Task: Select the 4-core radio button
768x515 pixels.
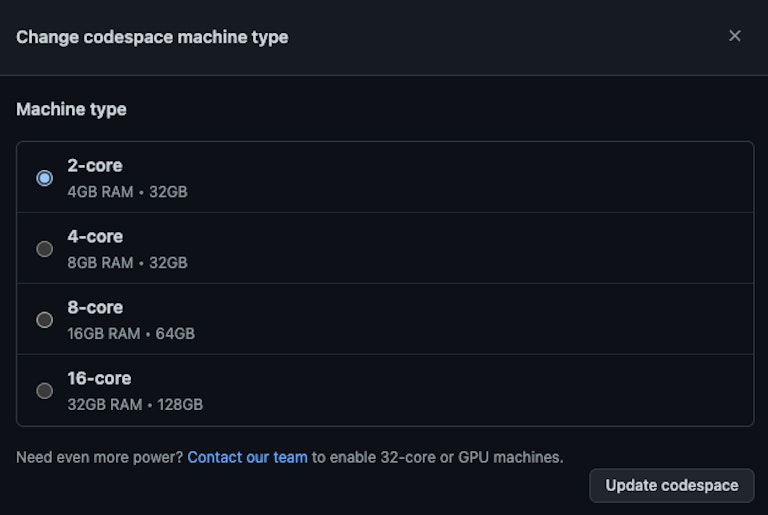Action: [x=44, y=249]
